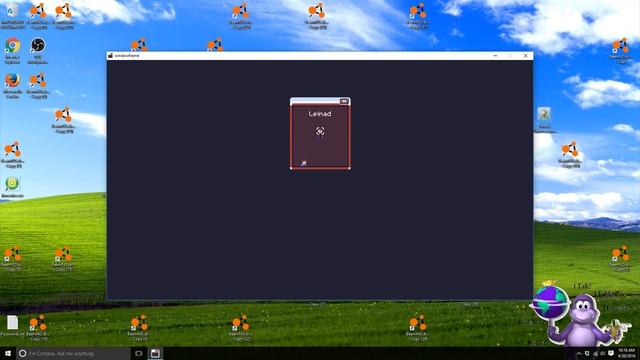Minimize the windowframe window
The height and width of the screenshot is (360, 640).
(x=495, y=56)
